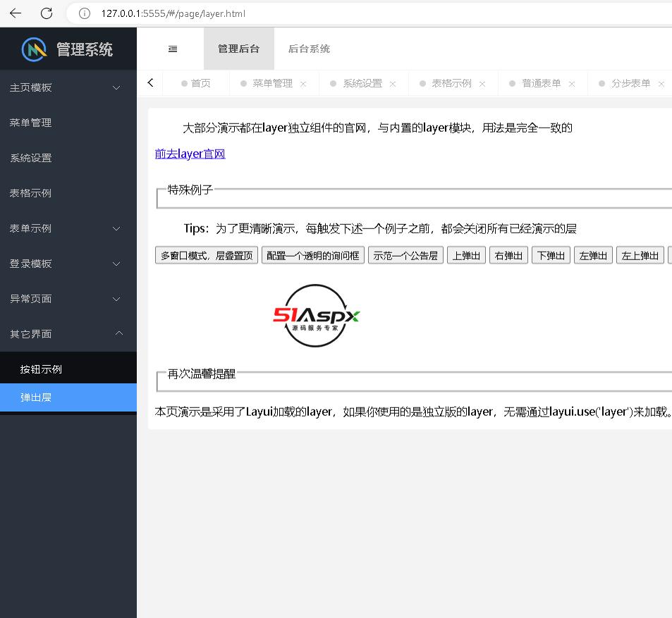The height and width of the screenshot is (618, 672).
Task: Click the 右弹出 button
Action: tap(508, 256)
